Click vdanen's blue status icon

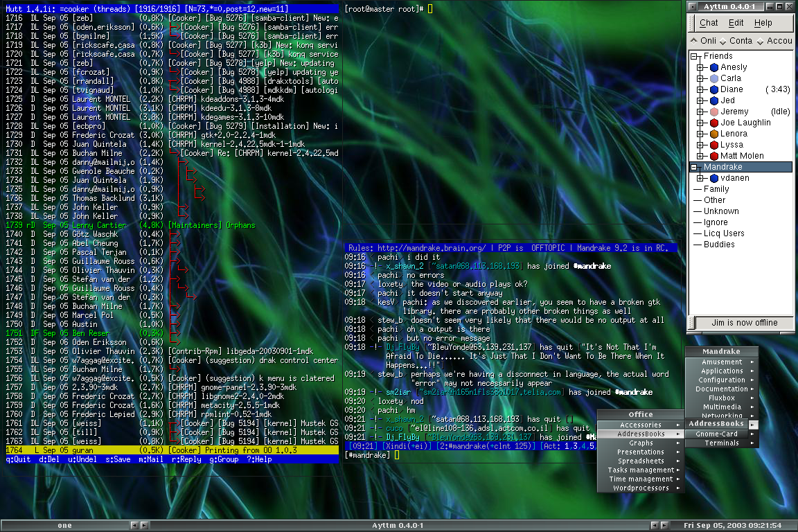pyautogui.click(x=713, y=178)
